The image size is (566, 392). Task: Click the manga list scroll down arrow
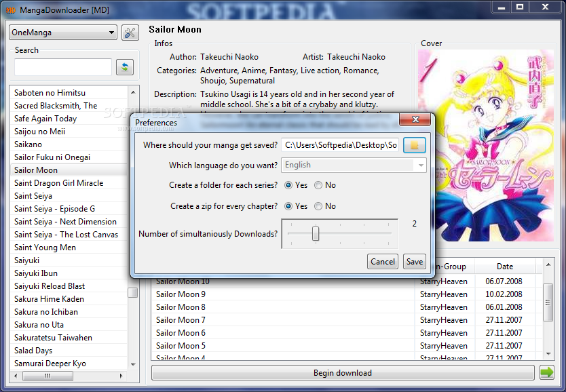[133, 364]
